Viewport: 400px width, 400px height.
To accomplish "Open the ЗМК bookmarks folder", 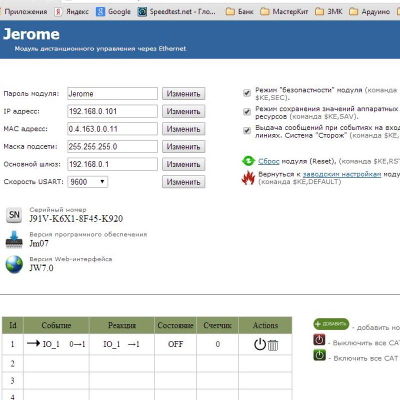I will pyautogui.click(x=329, y=12).
